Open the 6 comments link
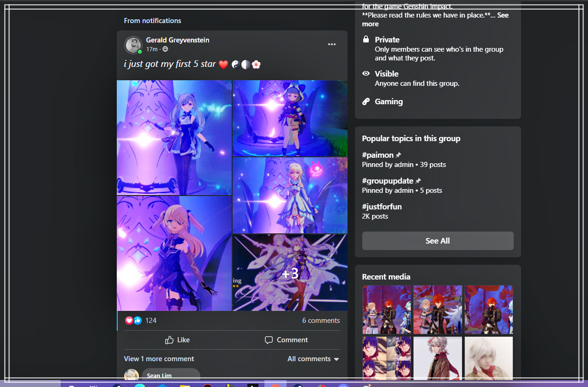Viewport: 588px width, 387px height. pyautogui.click(x=321, y=321)
